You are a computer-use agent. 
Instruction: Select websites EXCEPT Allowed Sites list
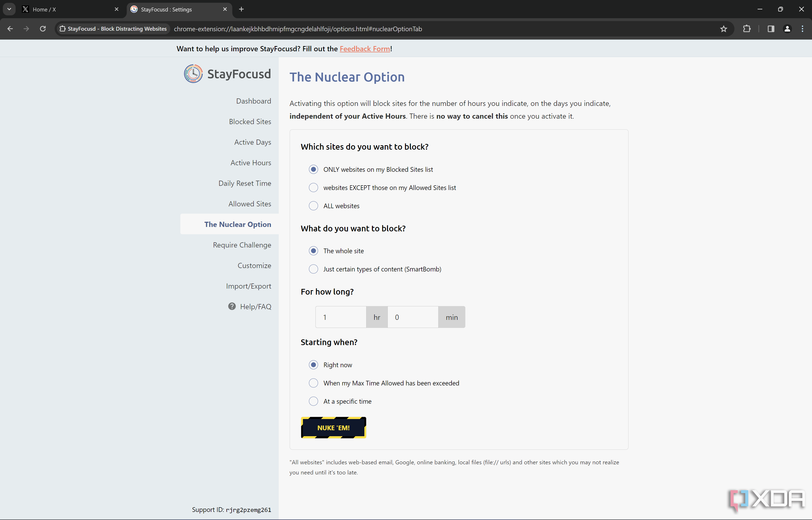(313, 187)
